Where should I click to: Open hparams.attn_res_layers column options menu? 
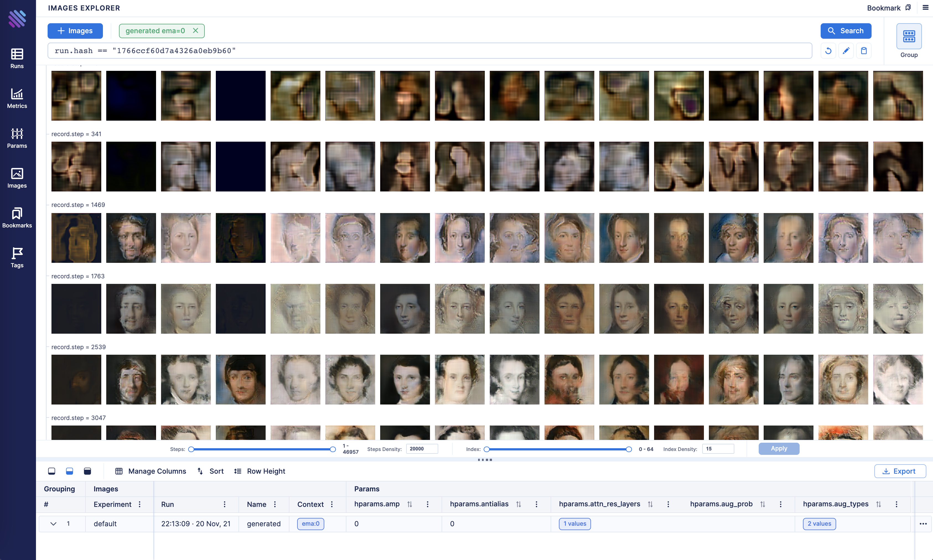(x=668, y=504)
